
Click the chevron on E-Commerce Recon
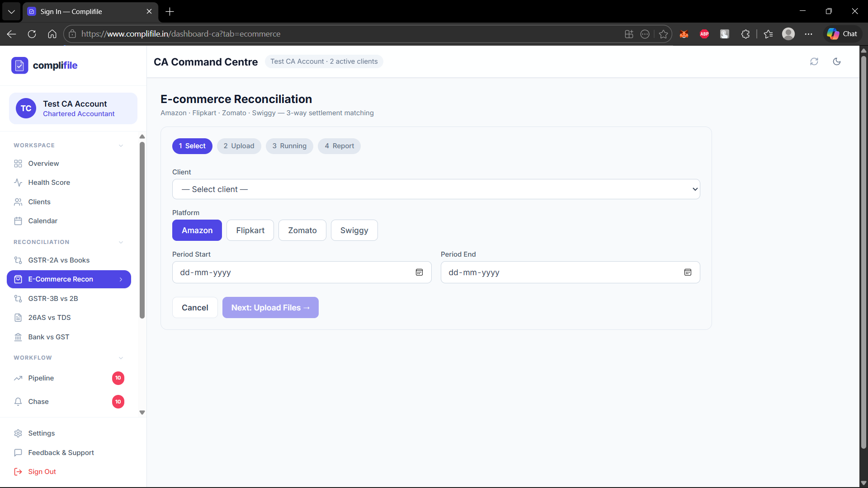click(121, 279)
